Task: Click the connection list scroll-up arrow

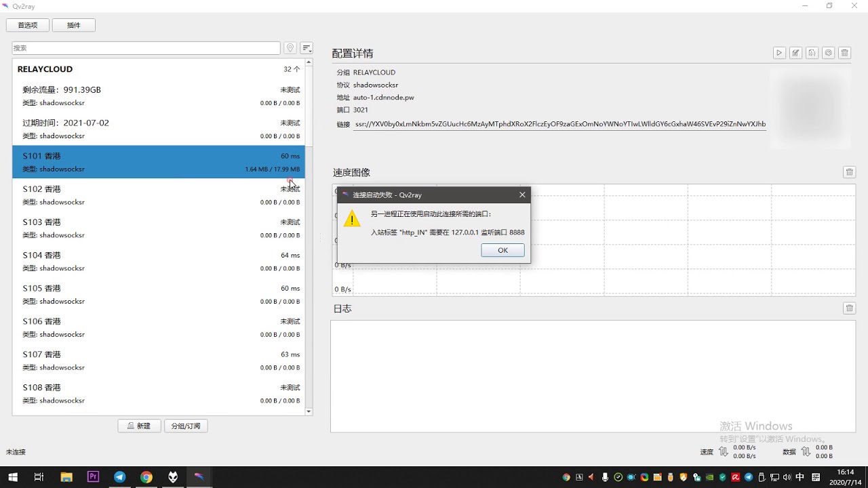Action: click(309, 62)
